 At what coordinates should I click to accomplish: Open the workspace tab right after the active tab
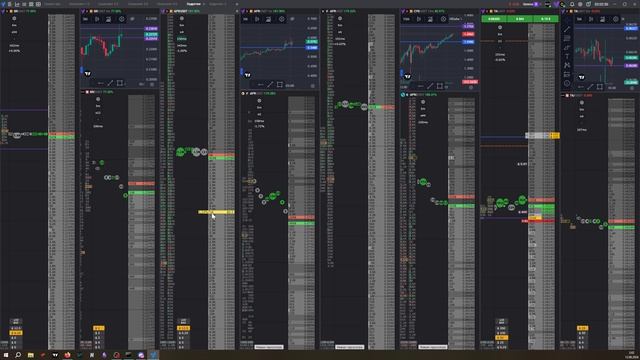[217, 4]
